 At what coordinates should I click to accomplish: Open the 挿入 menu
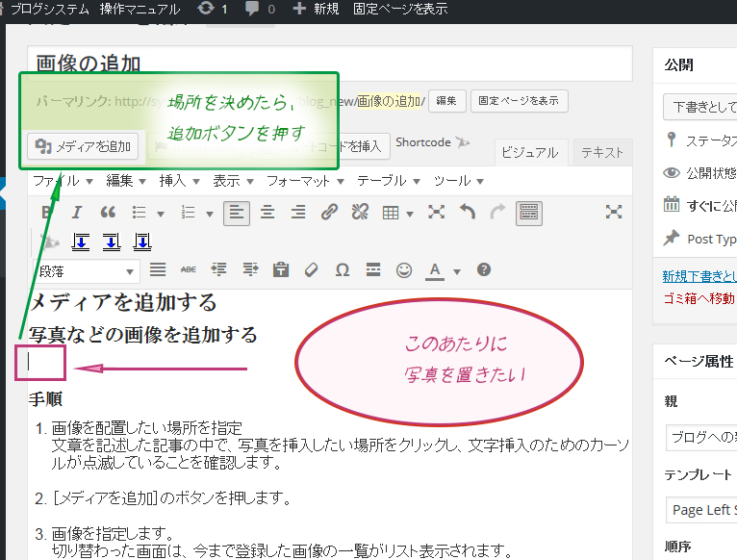(179, 181)
